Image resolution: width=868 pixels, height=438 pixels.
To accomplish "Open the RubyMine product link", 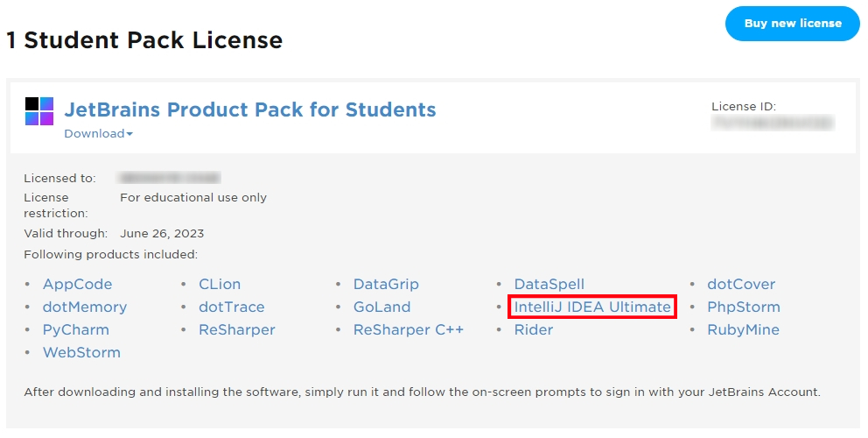I will click(743, 329).
